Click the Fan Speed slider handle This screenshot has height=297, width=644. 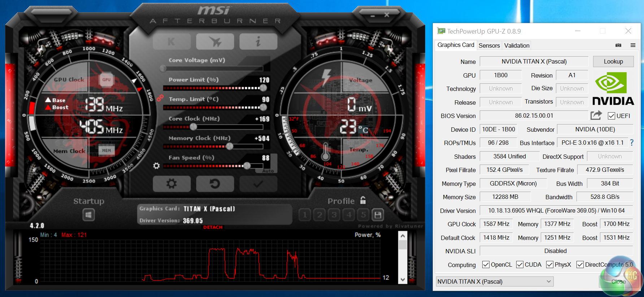click(247, 166)
